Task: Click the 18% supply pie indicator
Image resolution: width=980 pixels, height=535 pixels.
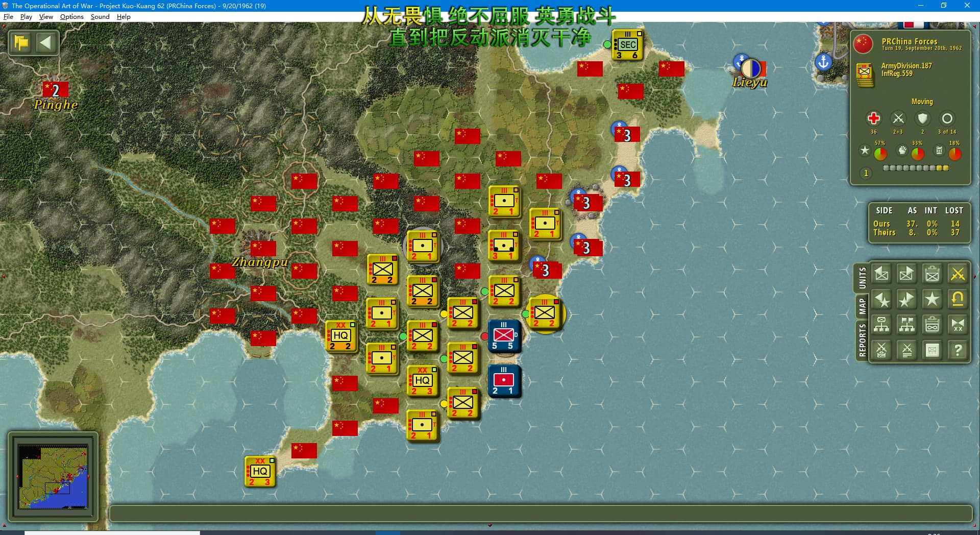Action: (x=954, y=153)
